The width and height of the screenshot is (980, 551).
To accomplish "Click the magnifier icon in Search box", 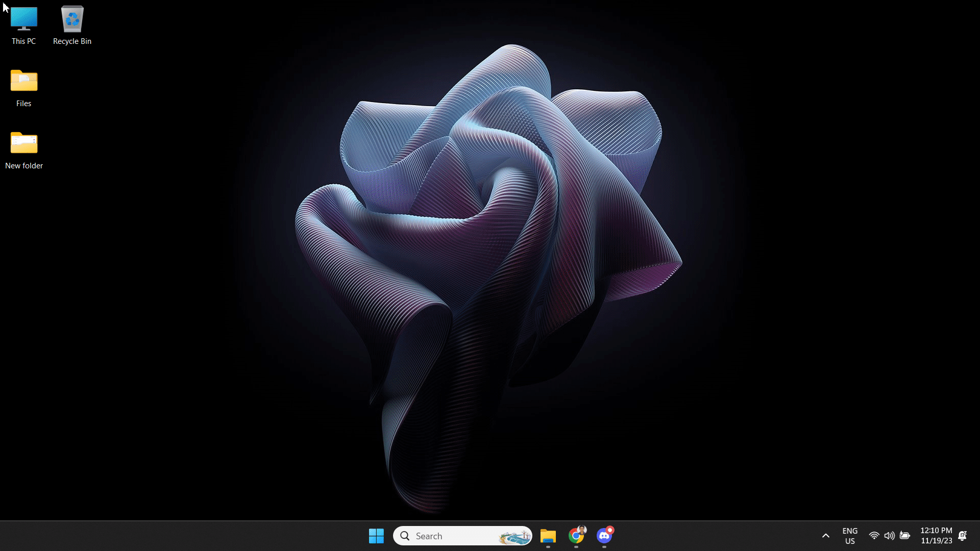I will click(405, 536).
